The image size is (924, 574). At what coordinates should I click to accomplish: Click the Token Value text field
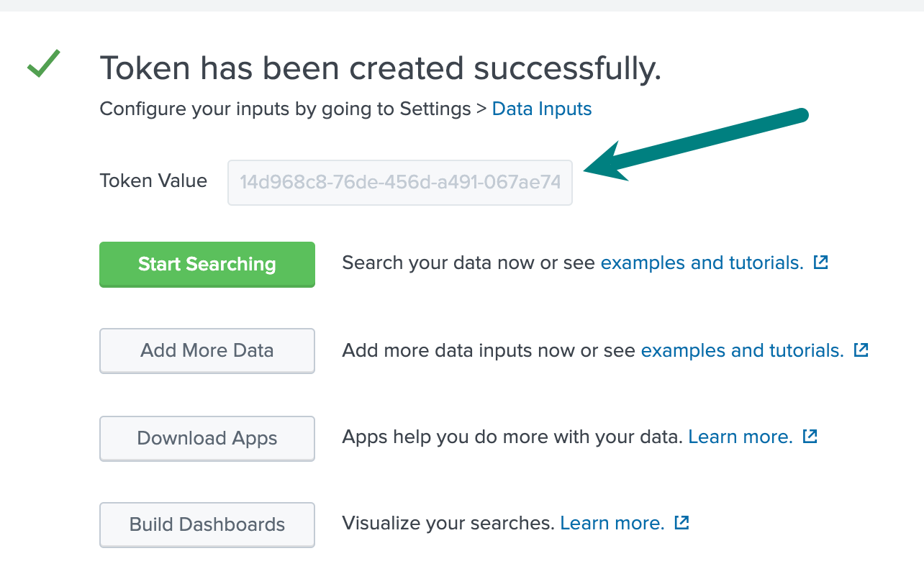pyautogui.click(x=399, y=183)
